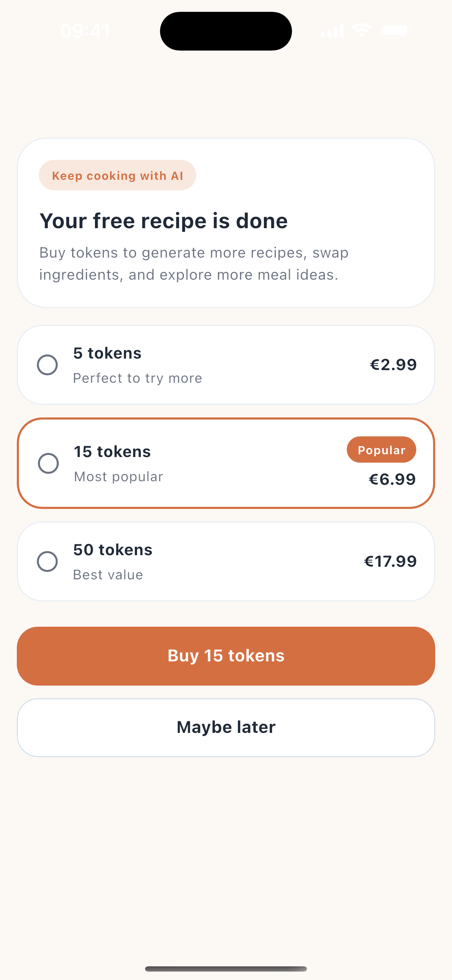452x980 pixels.
Task: Click the Buy tokens description paragraph
Action: click(194, 264)
